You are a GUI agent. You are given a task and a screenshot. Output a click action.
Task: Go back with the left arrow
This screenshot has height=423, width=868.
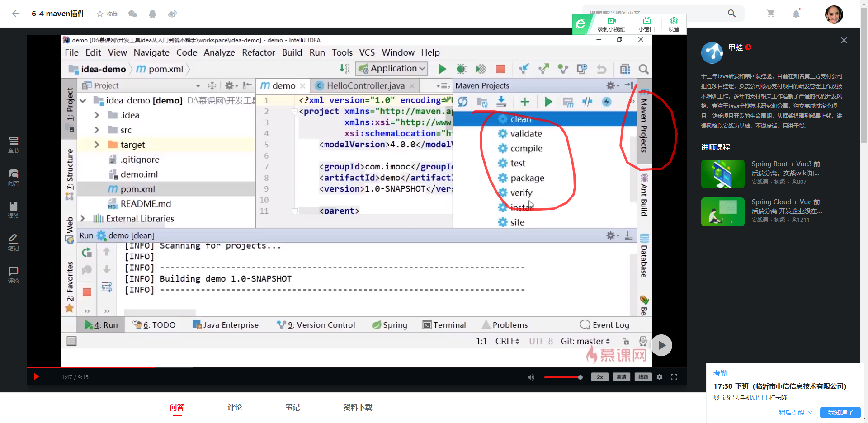16,14
